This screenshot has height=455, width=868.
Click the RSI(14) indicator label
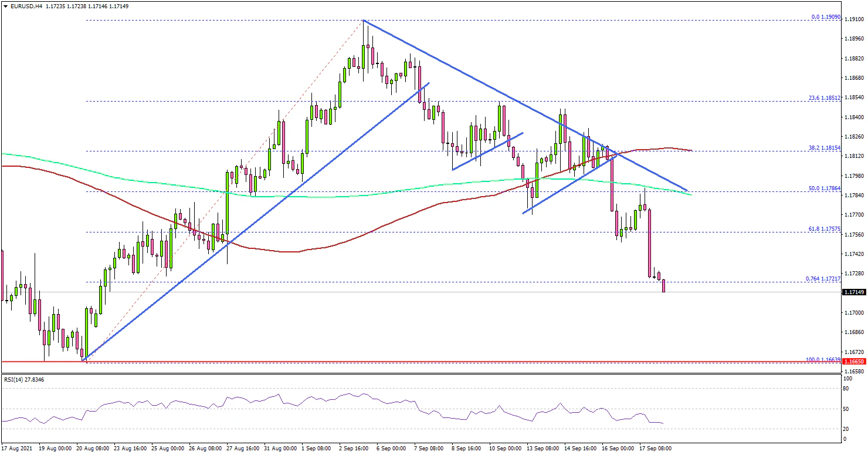pos(24,380)
